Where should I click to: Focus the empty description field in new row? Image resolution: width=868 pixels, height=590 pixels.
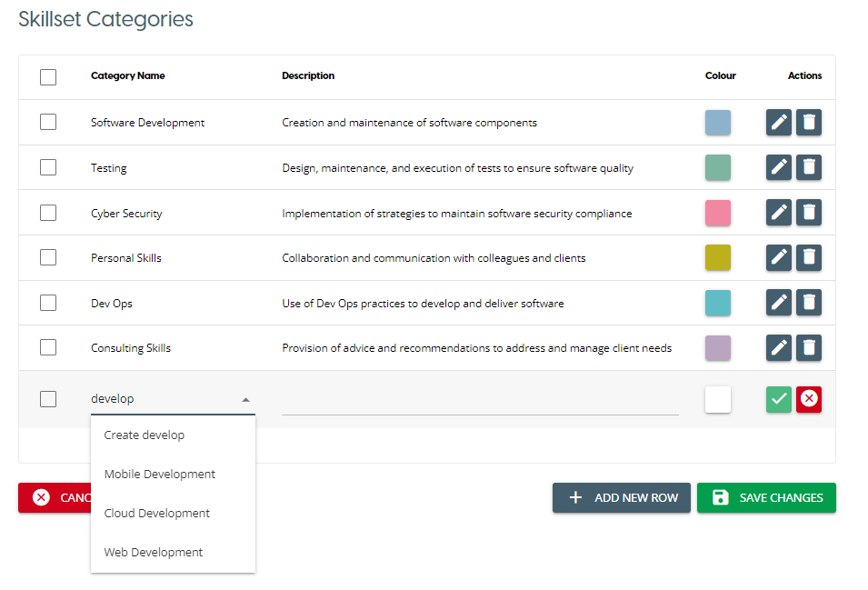(x=480, y=401)
